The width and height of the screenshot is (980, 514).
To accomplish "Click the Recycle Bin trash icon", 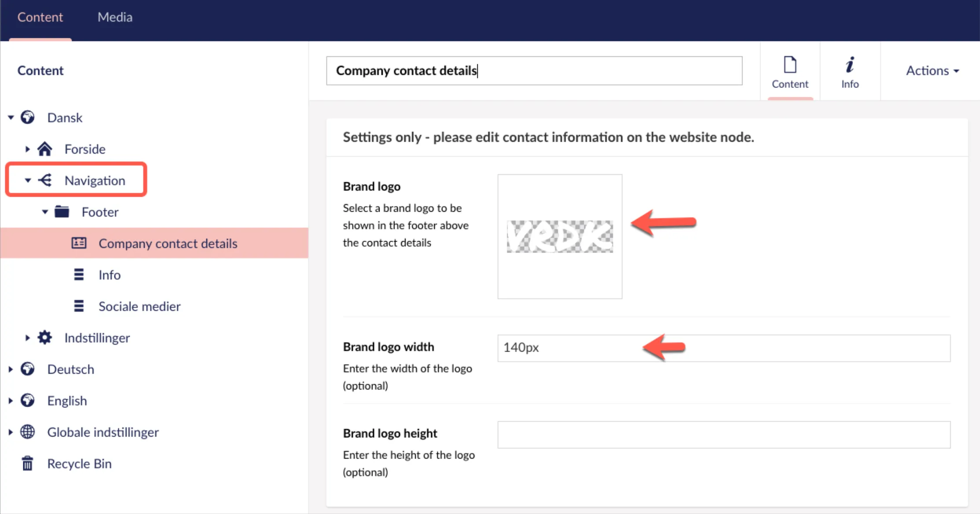I will click(27, 463).
